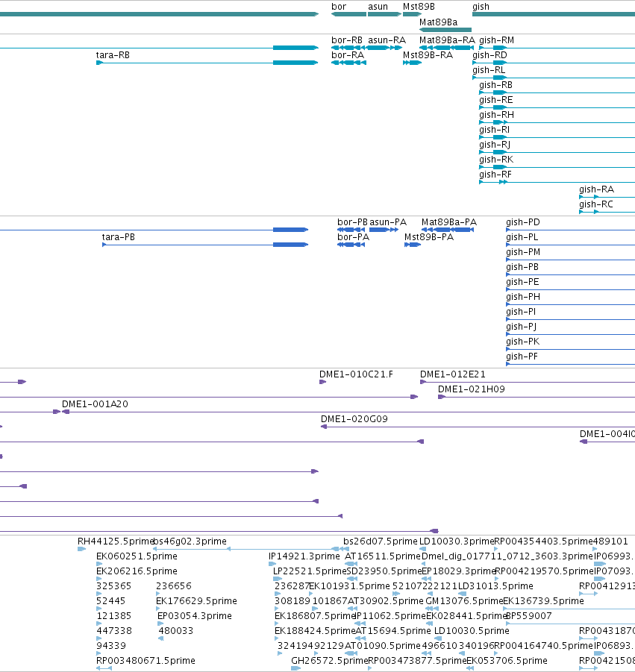Open clone DME1-001A20
The image size is (635, 672).
tap(95, 404)
